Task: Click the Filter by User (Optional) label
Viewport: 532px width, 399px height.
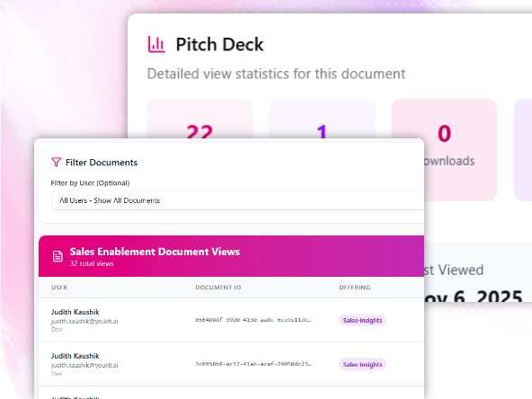Action: tap(90, 183)
